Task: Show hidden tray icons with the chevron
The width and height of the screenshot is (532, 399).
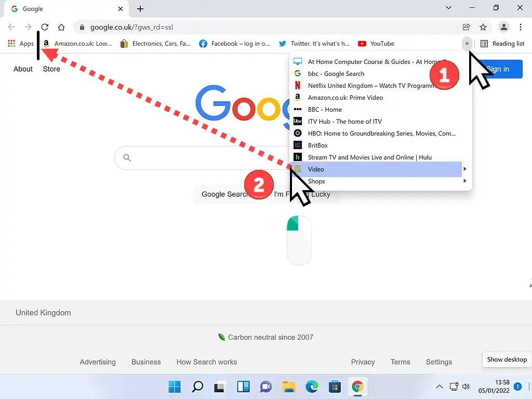Action: click(x=440, y=387)
